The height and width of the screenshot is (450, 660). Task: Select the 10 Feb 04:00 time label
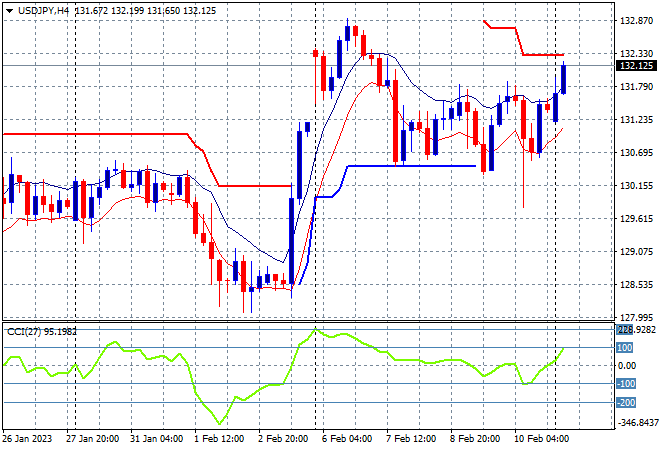click(x=541, y=439)
